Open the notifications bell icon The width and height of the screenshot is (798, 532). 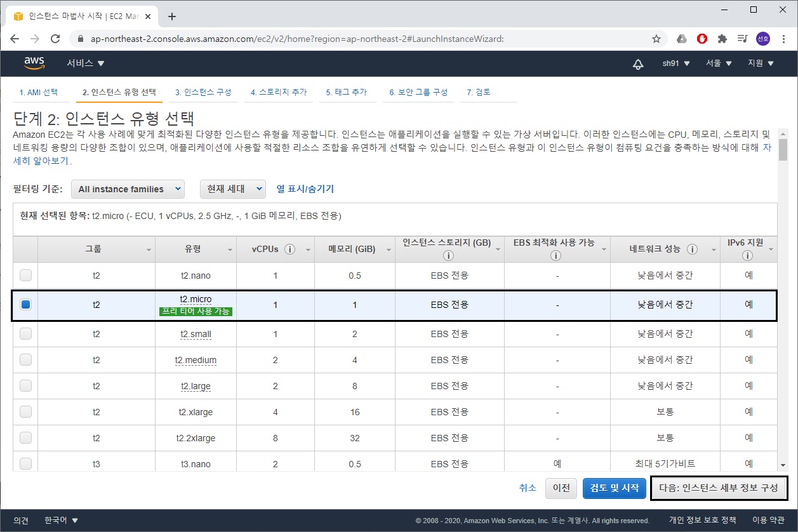pos(638,63)
